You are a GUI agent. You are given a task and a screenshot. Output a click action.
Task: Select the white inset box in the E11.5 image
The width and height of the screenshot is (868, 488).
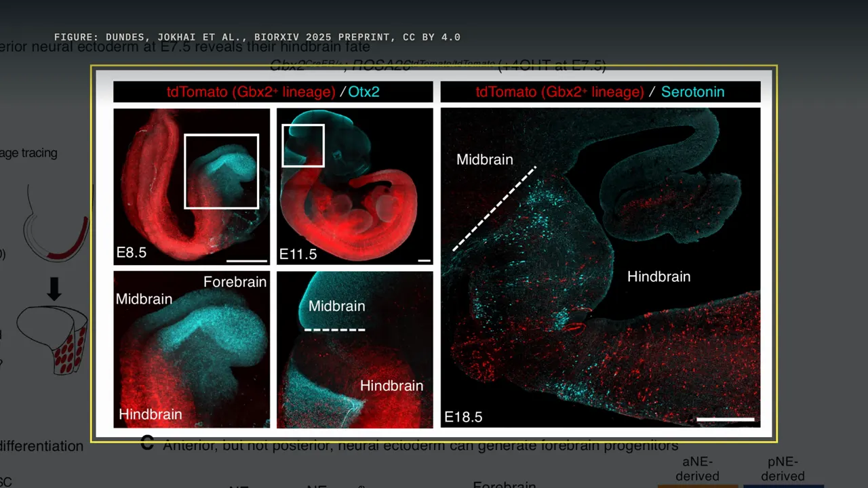coord(303,145)
